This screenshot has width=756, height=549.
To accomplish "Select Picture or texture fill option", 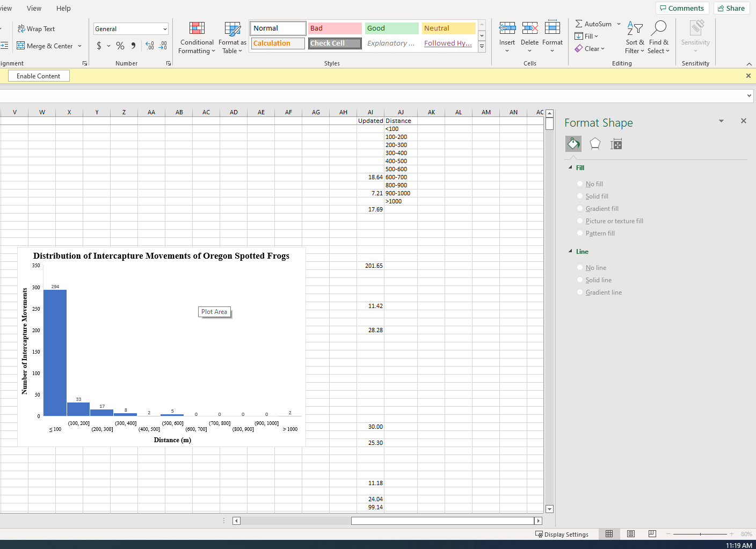I will point(610,221).
